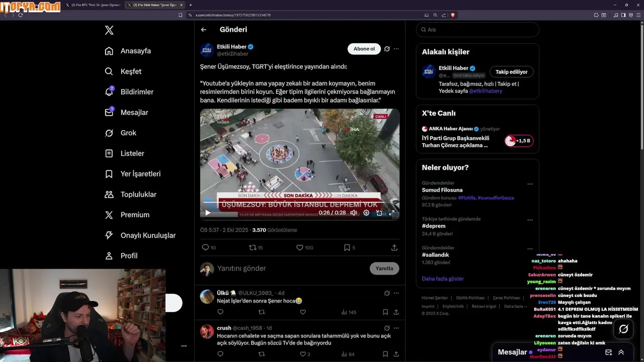
Task: Reload the page in browser
Action: [x=21, y=15]
